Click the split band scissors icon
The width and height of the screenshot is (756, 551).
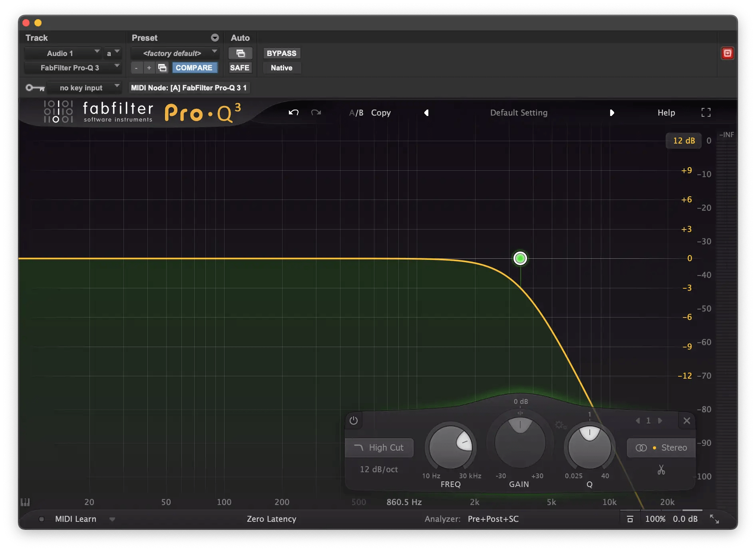point(661,469)
